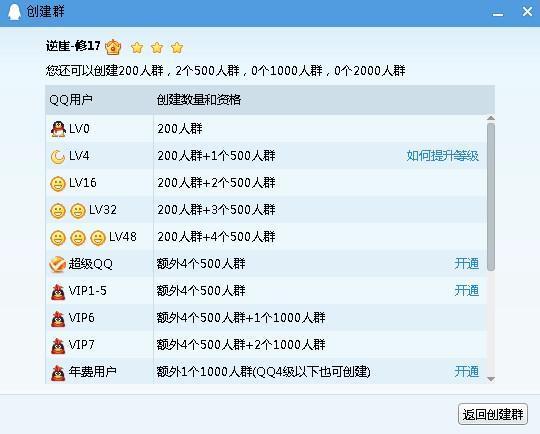Click the VIP7 label
The height and width of the screenshot is (434, 540).
click(81, 344)
